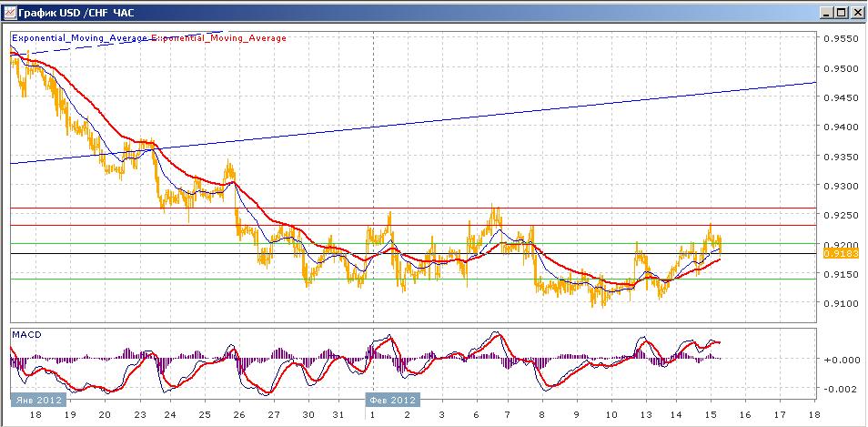Click date label 10 on time axis

tap(611, 415)
